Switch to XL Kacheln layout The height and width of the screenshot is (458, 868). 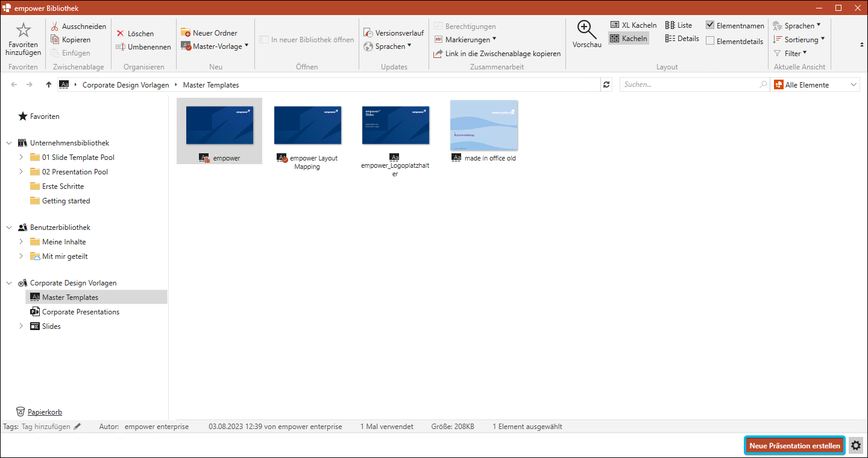(x=634, y=25)
